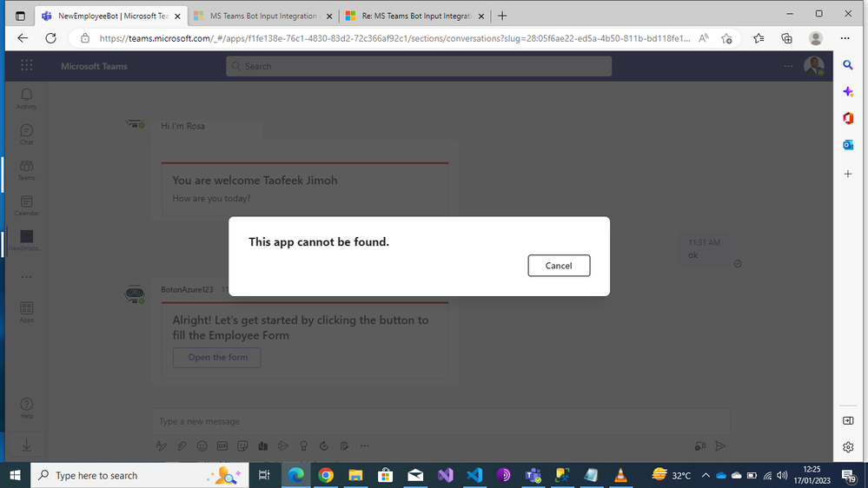The height and width of the screenshot is (488, 868).
Task: Open Read aloud in address bar
Action: pyautogui.click(x=704, y=38)
